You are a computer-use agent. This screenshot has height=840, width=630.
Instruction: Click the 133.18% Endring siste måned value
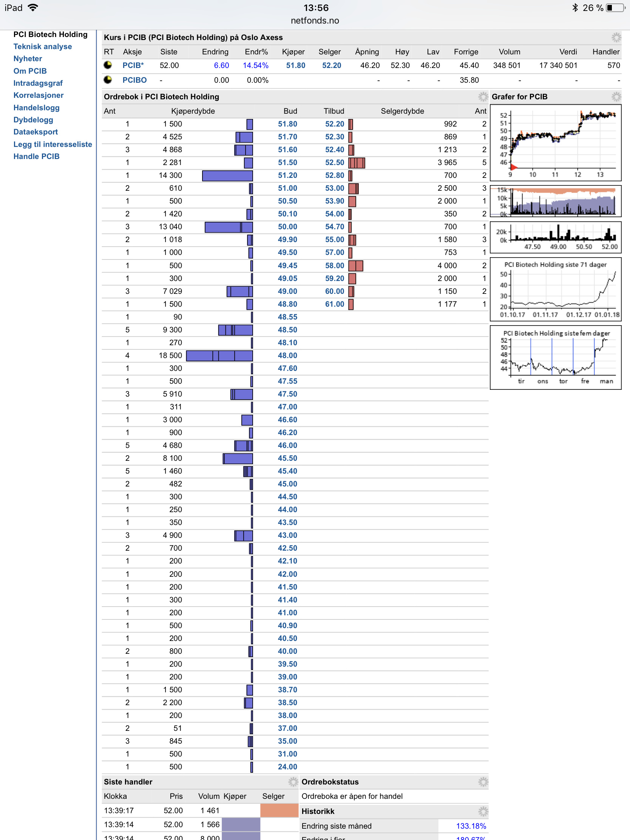(471, 826)
